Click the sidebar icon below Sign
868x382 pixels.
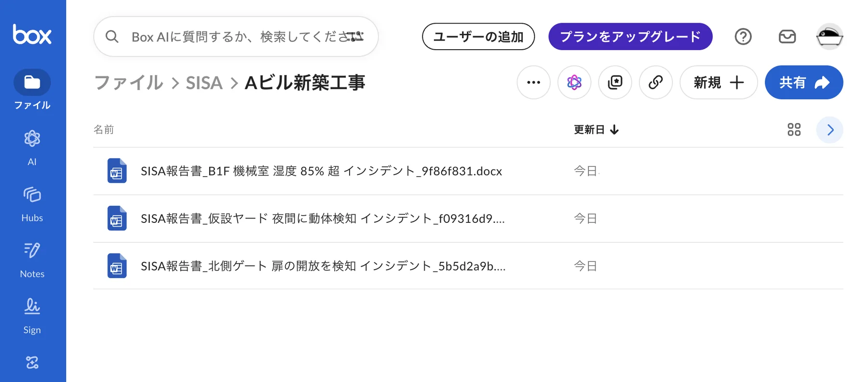[x=32, y=362]
